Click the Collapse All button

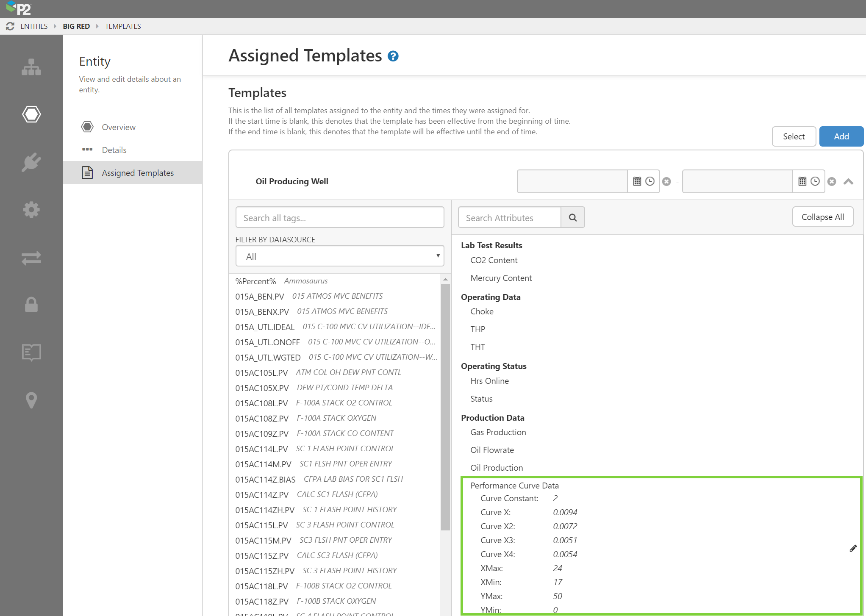(x=822, y=217)
